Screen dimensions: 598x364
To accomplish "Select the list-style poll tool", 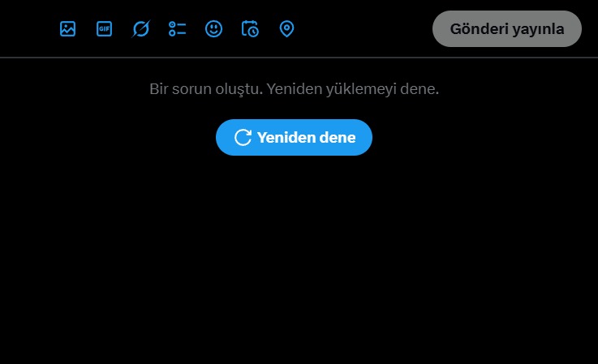I will coord(178,29).
